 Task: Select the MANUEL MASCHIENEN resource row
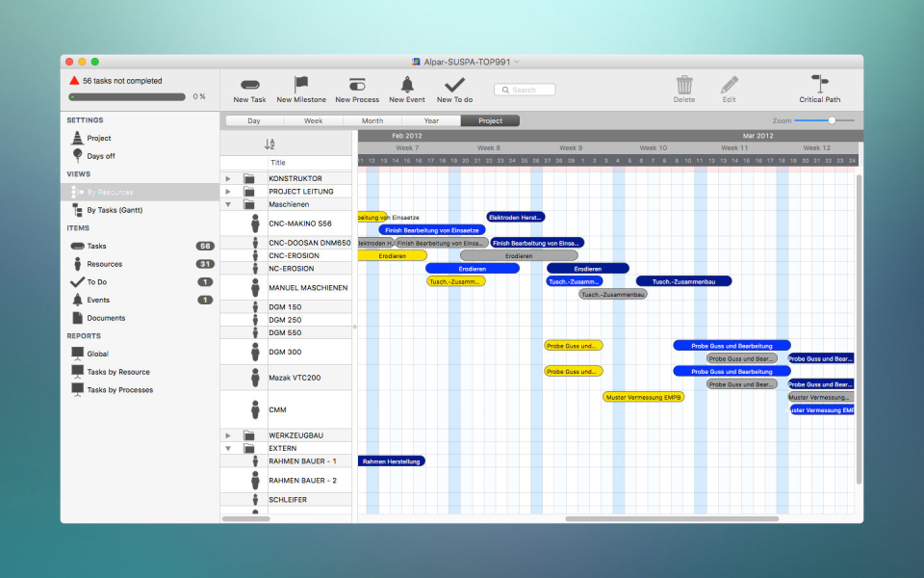[x=287, y=288]
